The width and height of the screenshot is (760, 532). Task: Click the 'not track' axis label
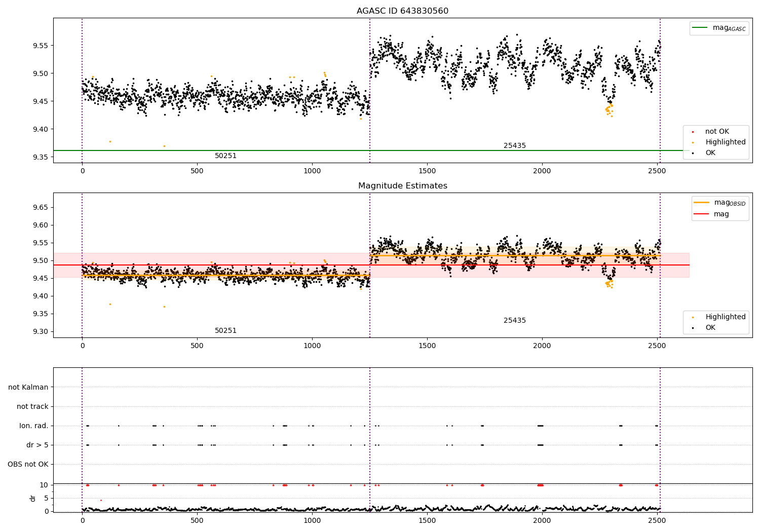32,407
